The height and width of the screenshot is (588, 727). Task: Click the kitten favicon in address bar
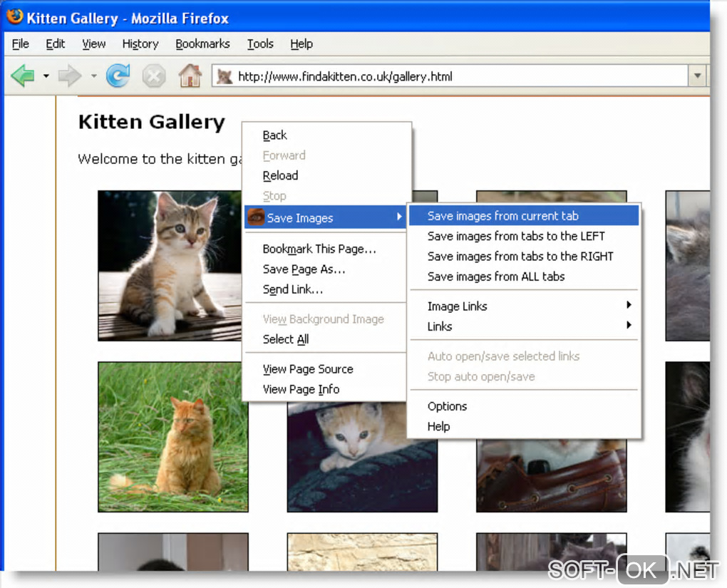point(225,76)
